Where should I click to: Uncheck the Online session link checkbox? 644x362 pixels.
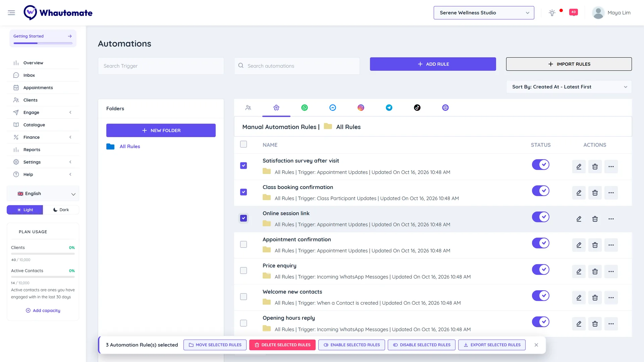tap(244, 218)
